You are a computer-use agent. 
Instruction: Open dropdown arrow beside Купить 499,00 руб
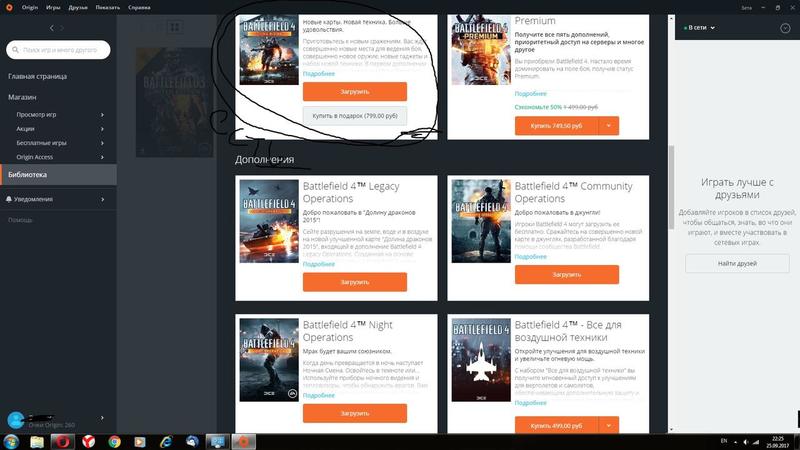point(609,425)
